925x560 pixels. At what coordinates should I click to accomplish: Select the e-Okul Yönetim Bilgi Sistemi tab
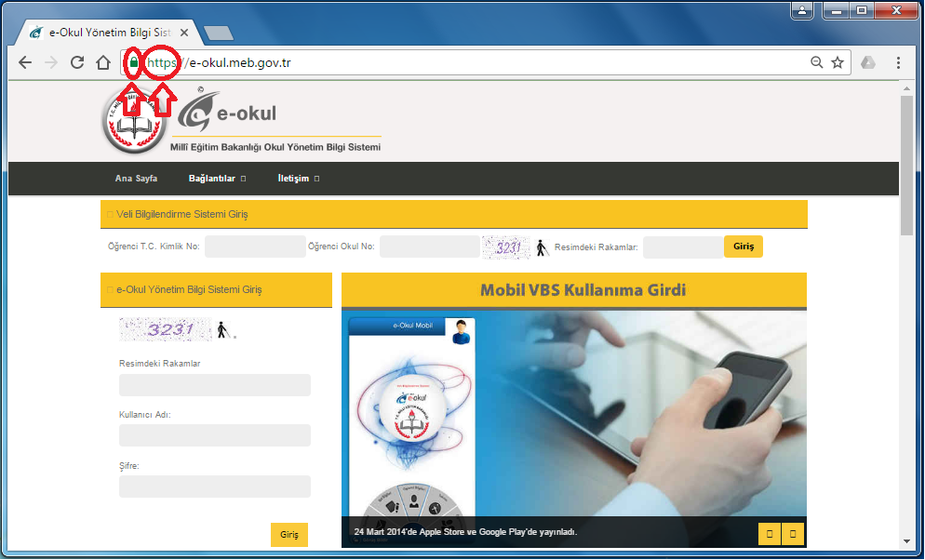[x=110, y=33]
